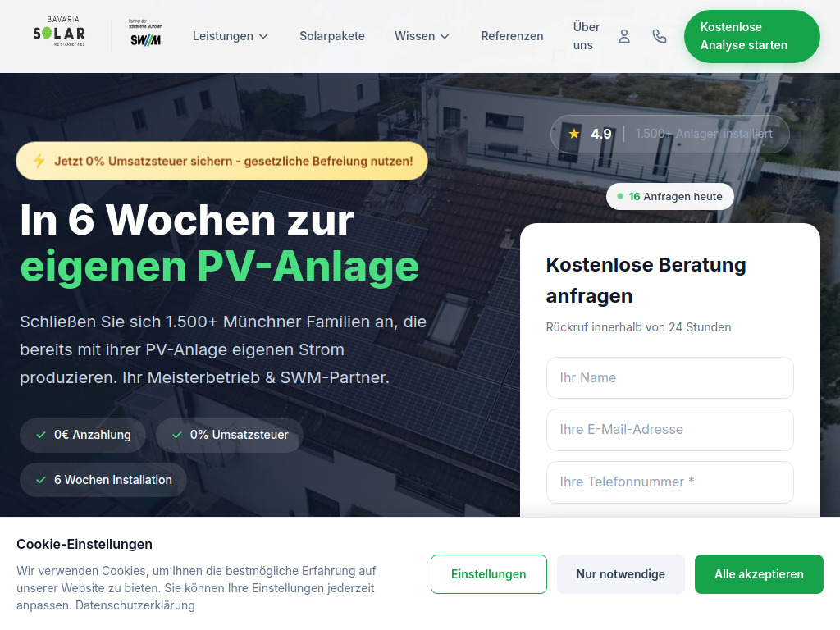Click the lightning bolt icon in the Umsatzsteuer banner

(x=39, y=161)
